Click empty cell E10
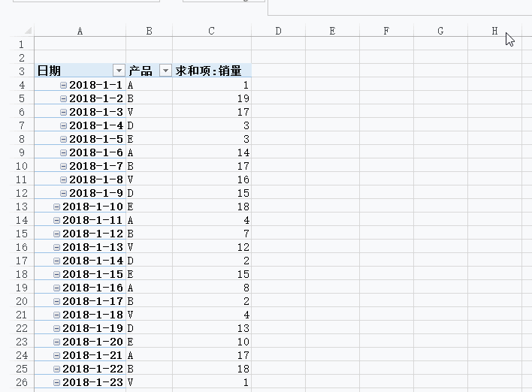Viewport: 532px width, 392px height. (332, 166)
